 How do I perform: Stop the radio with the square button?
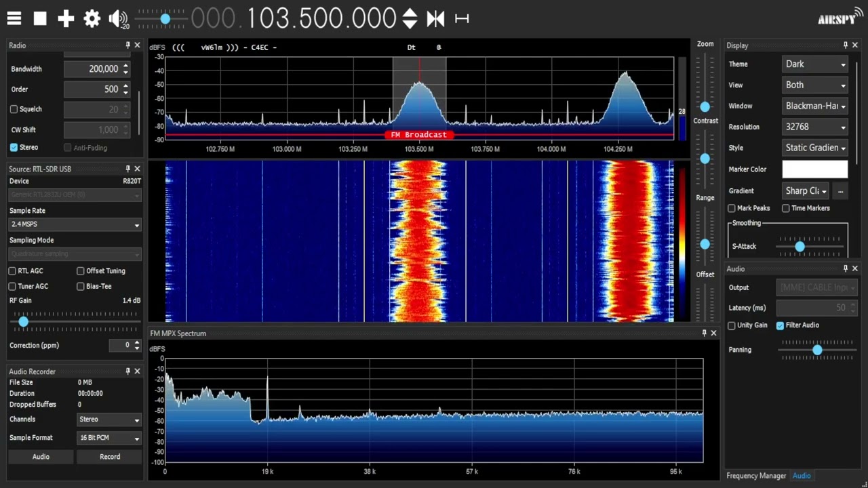(40, 18)
